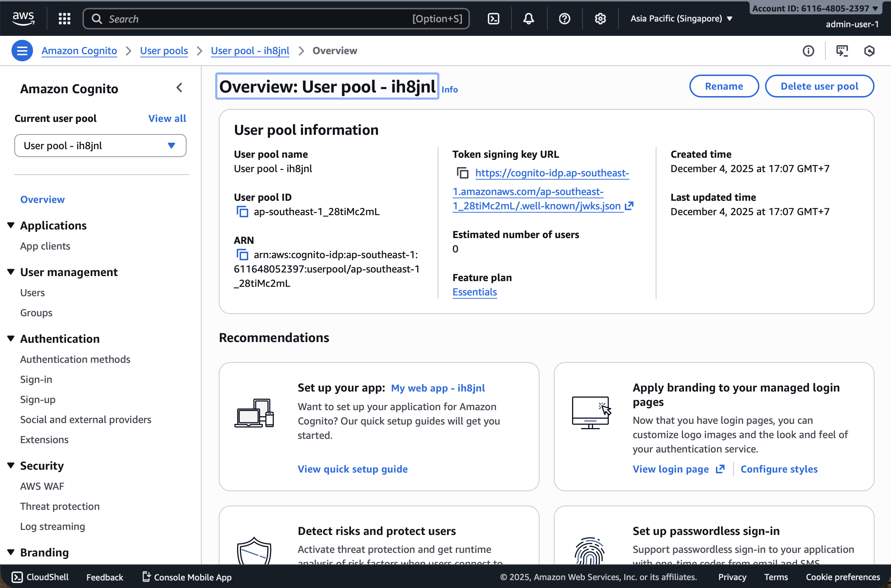891x588 pixels.
Task: Open the Current user pool dropdown
Action: 100,146
